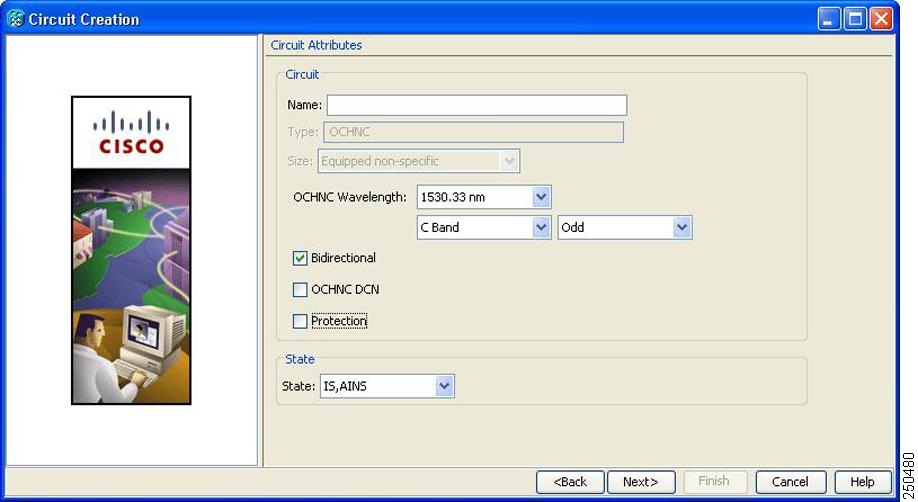Image resolution: width=918 pixels, height=502 pixels.
Task: Click the circuit Name input field
Action: click(x=477, y=105)
